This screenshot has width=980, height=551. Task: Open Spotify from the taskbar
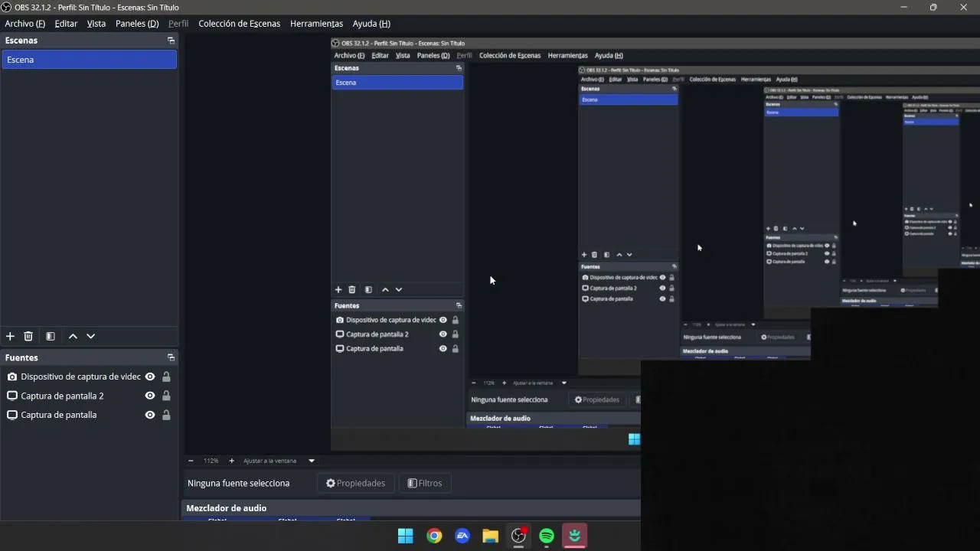(x=547, y=536)
